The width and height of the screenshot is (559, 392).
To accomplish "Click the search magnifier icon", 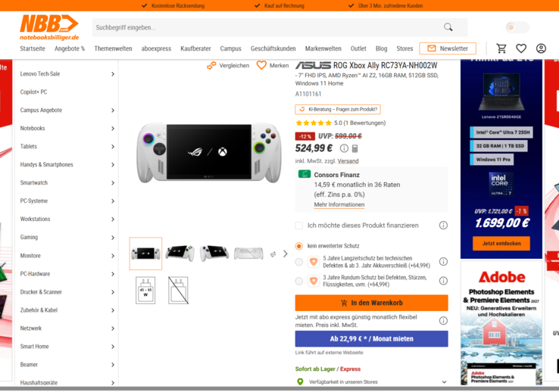I will 448,27.
